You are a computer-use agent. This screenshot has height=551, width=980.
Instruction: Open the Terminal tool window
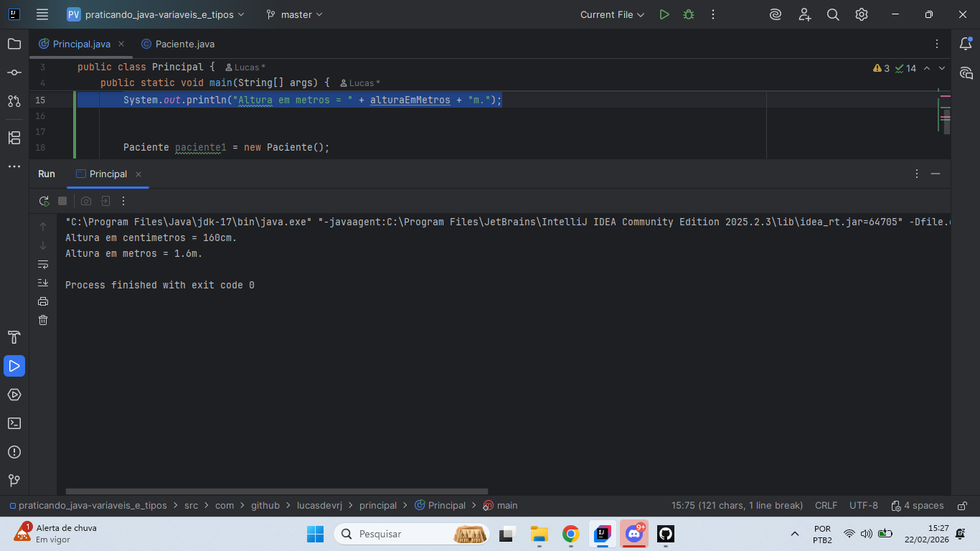click(x=14, y=423)
